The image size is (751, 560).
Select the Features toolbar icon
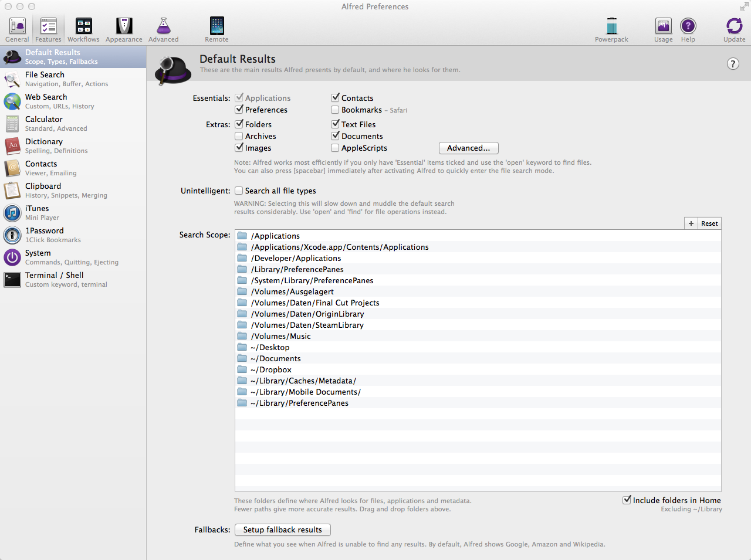tap(48, 26)
